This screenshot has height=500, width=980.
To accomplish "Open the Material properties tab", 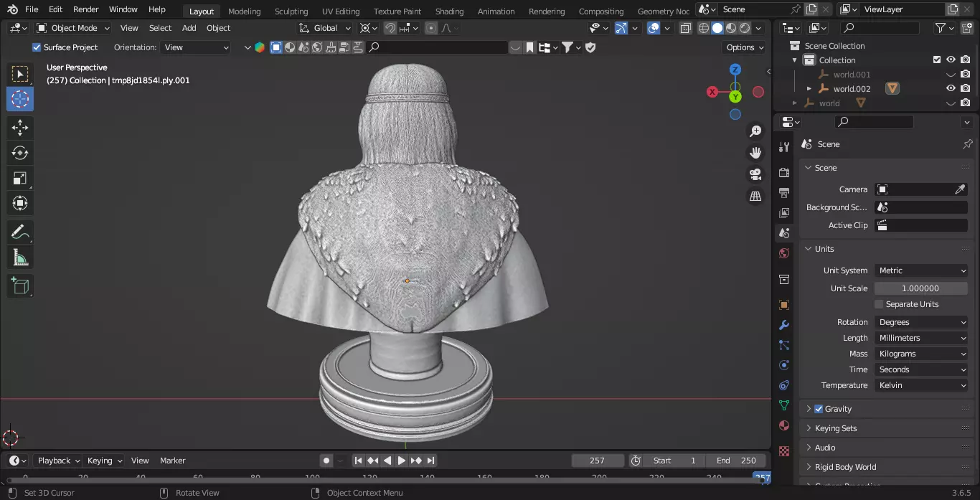I will pyautogui.click(x=784, y=425).
